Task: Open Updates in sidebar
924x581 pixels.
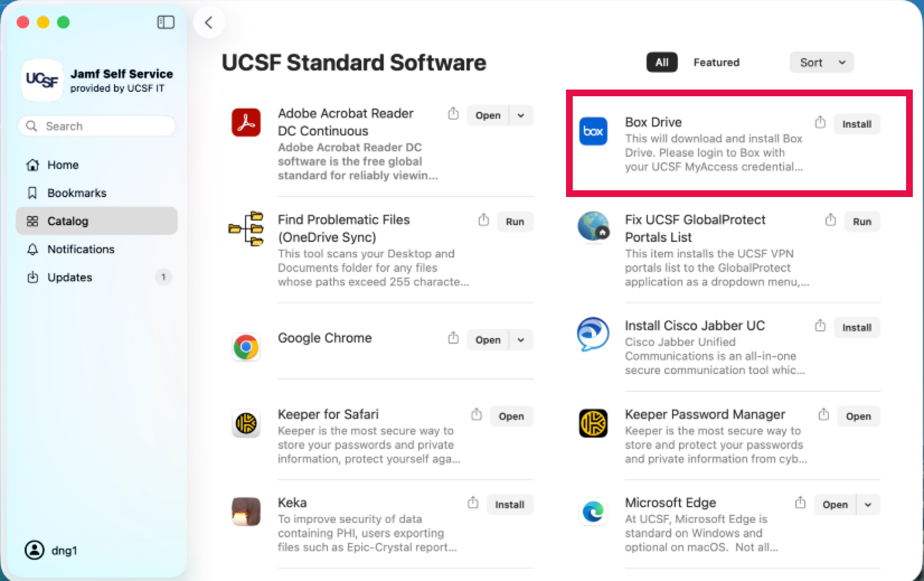Action: 97,277
